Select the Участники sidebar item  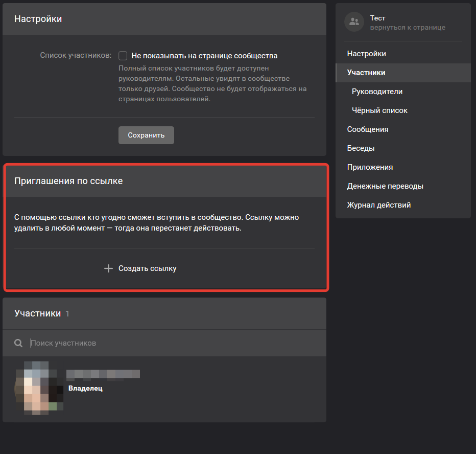[x=366, y=73]
